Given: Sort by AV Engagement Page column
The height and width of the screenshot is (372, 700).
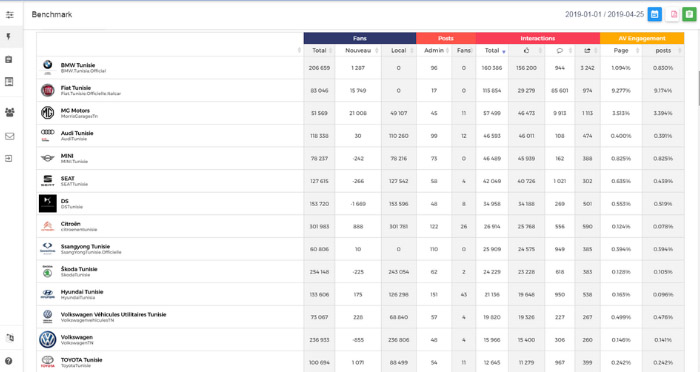Looking at the screenshot, I should [621, 50].
